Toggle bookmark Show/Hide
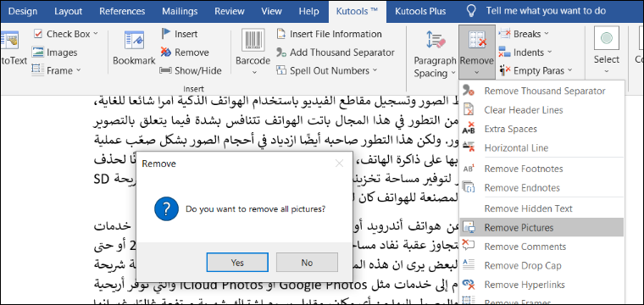Viewport: 644px width, 305px height. (x=191, y=70)
